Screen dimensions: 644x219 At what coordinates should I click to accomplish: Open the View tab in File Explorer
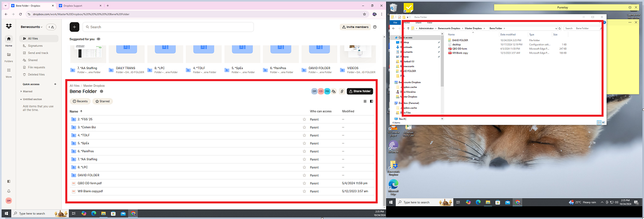pyautogui.click(x=430, y=23)
